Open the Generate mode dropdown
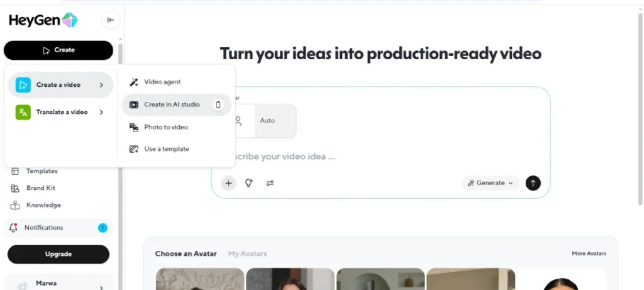This screenshot has width=644, height=290. click(491, 183)
